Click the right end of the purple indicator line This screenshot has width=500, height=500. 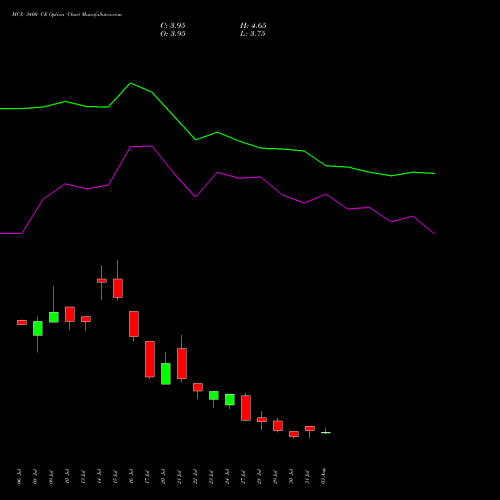[x=434, y=234]
